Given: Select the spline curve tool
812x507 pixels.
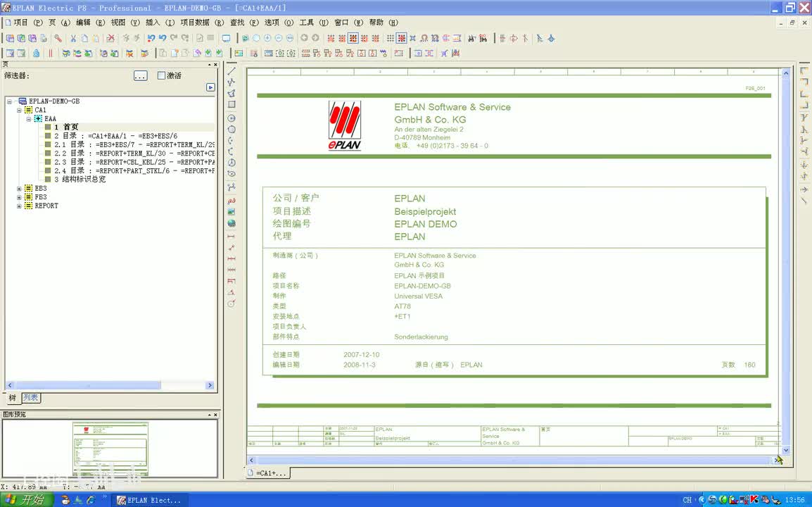Looking at the screenshot, I should [231, 187].
